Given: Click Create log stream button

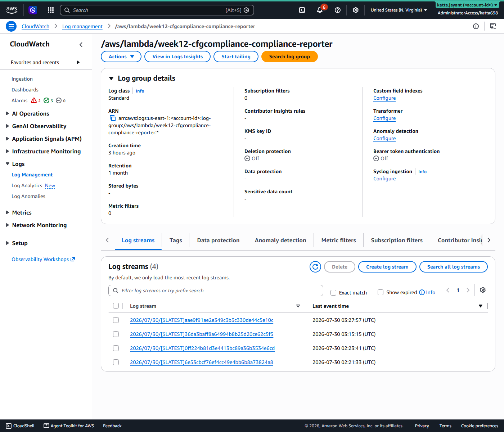Looking at the screenshot, I should tap(387, 267).
